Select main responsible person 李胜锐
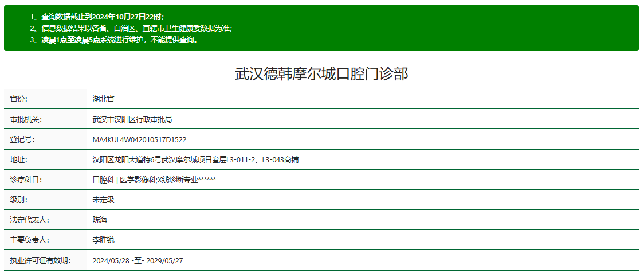The image size is (644, 273). (x=103, y=240)
